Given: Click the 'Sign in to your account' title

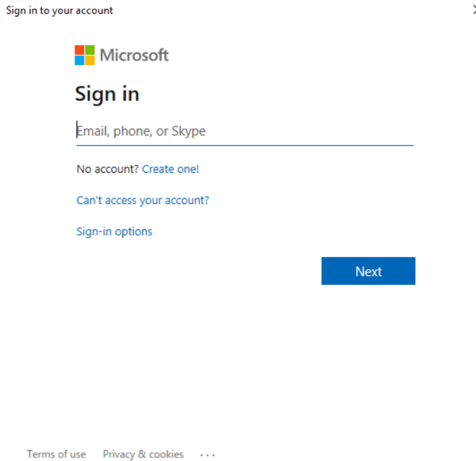Looking at the screenshot, I should coord(59,10).
